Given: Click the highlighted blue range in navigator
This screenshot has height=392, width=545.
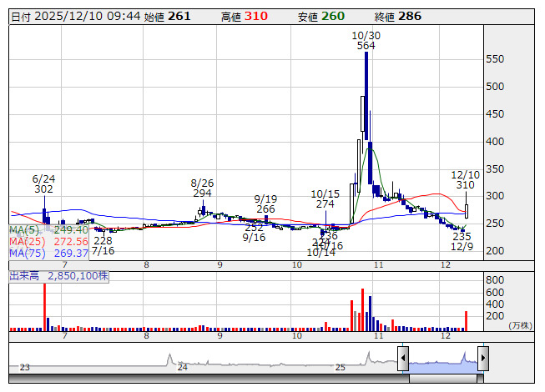Looking at the screenshot, I should tap(443, 361).
